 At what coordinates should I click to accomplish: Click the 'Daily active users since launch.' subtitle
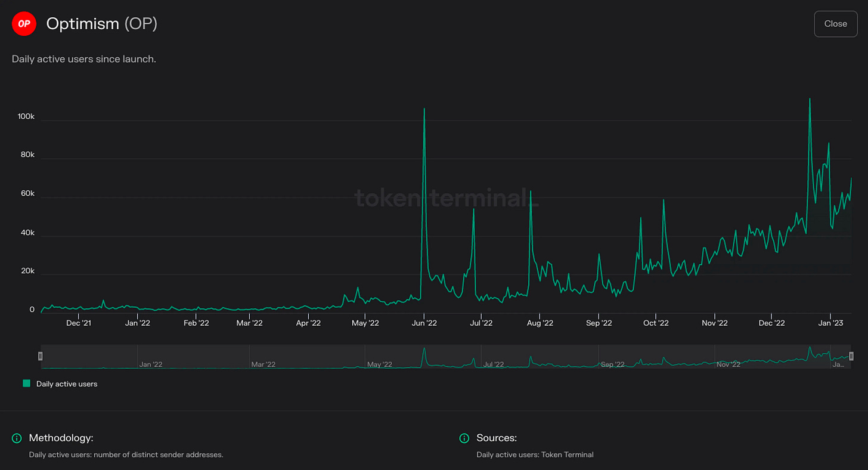click(x=83, y=59)
